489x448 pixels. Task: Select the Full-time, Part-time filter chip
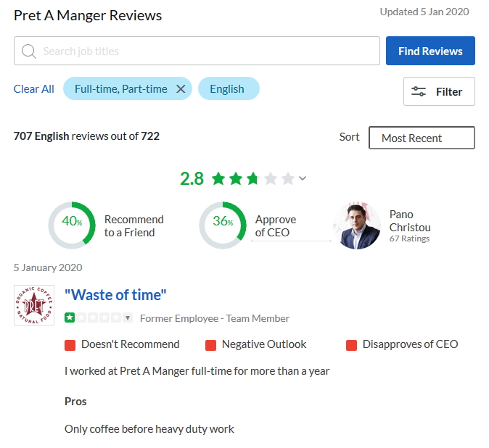[x=120, y=89]
